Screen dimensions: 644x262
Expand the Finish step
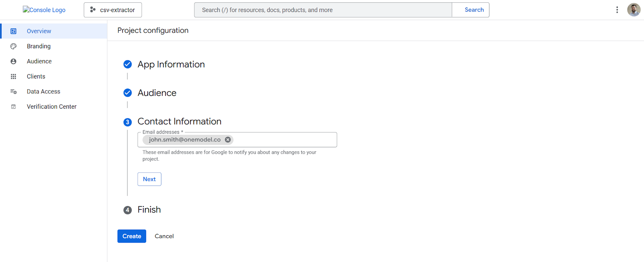pos(149,210)
